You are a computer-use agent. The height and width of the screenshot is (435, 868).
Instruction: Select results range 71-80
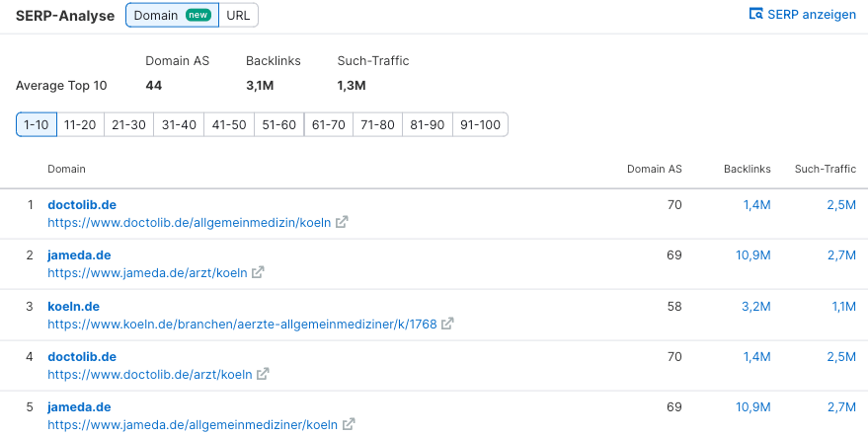(x=377, y=124)
